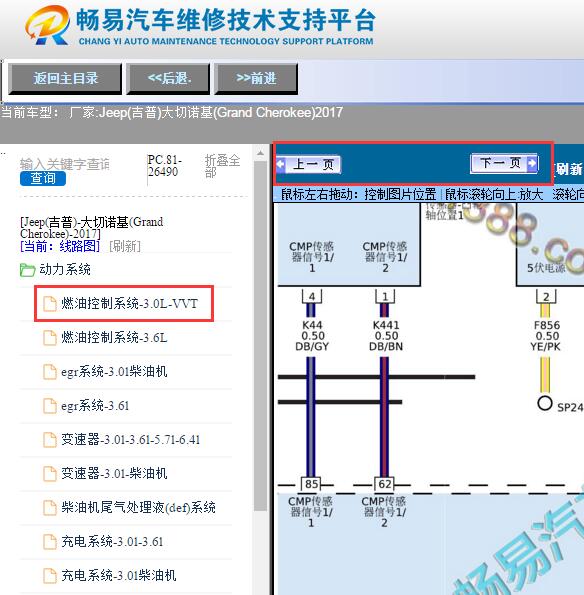Click the 返回主目录 button
This screenshot has width=584, height=595.
65,79
